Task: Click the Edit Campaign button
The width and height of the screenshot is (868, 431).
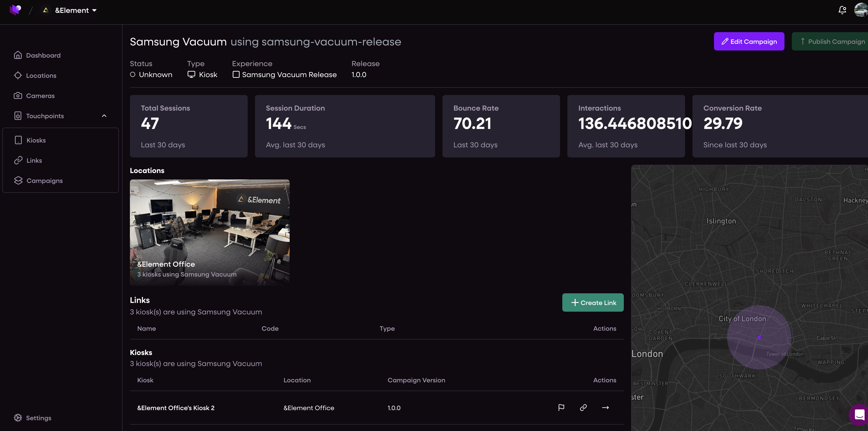Action: click(x=749, y=41)
